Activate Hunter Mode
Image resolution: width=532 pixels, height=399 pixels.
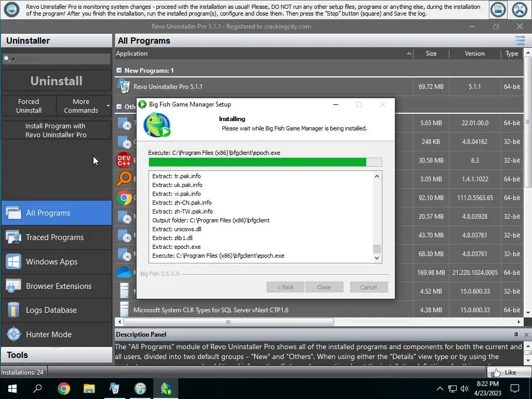[x=56, y=334]
